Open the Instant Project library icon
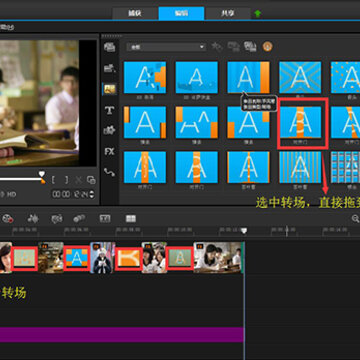This screenshot has height=360, width=360. [x=110, y=68]
